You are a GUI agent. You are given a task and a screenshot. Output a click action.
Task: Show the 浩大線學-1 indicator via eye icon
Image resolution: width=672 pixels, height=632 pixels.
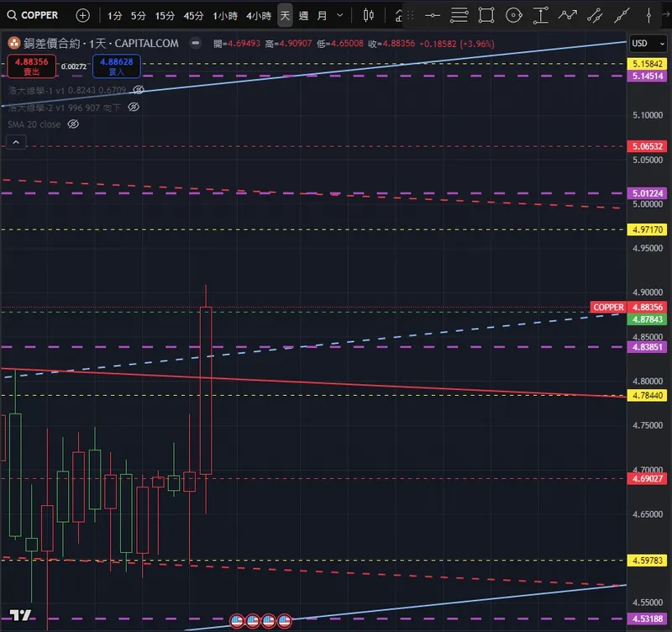[x=139, y=90]
